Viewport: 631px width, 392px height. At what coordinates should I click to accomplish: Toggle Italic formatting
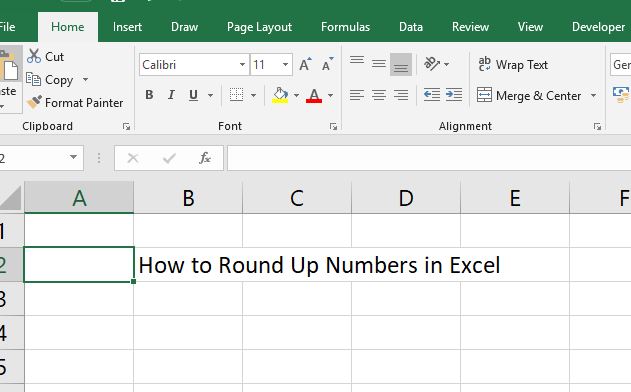coord(171,95)
